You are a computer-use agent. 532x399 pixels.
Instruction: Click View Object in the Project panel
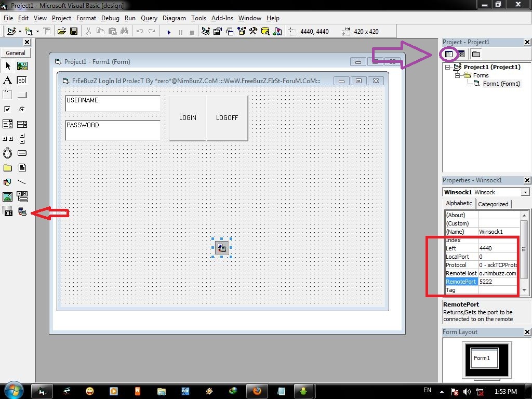click(461, 54)
